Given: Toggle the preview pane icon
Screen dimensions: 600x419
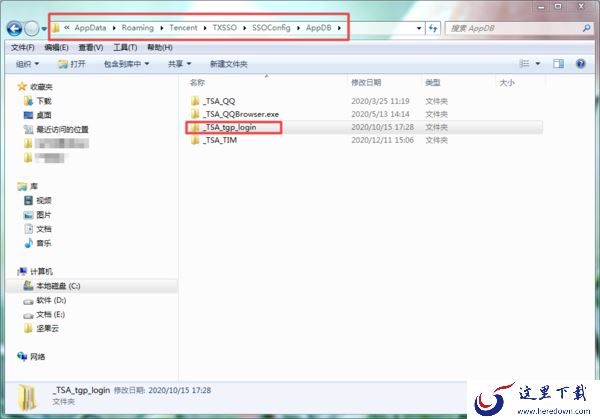Looking at the screenshot, I should coord(558,64).
